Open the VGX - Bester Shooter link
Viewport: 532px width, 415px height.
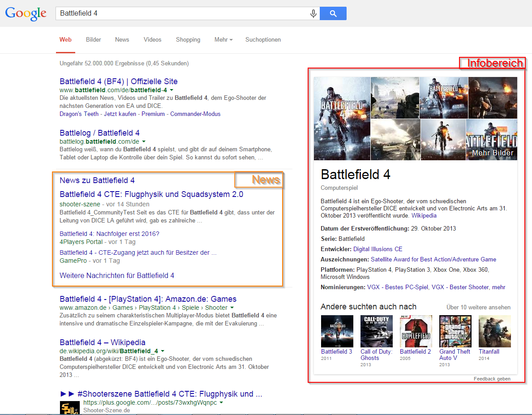(x=460, y=287)
